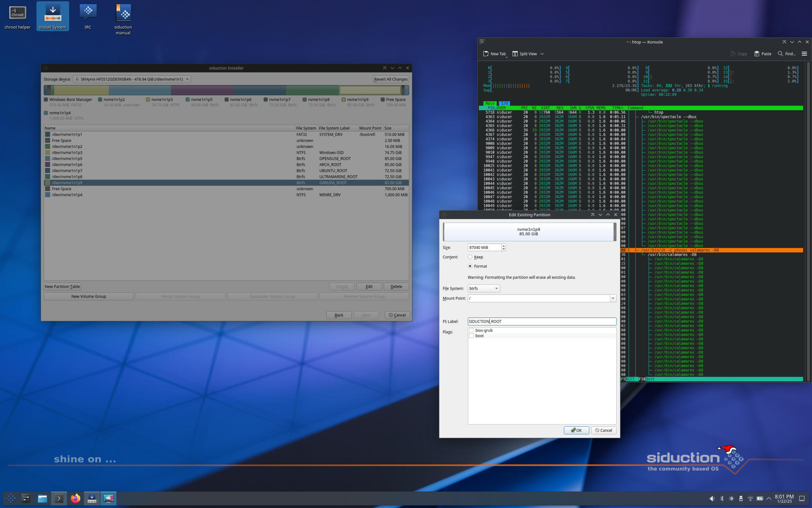Open Konsole hamburger menu
The height and width of the screenshot is (508, 812).
(x=804, y=54)
